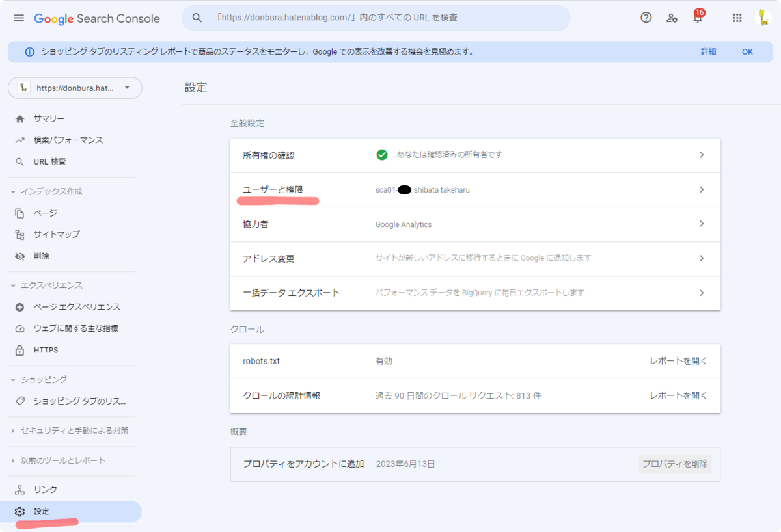Click Google Analytics associate text

(404, 224)
